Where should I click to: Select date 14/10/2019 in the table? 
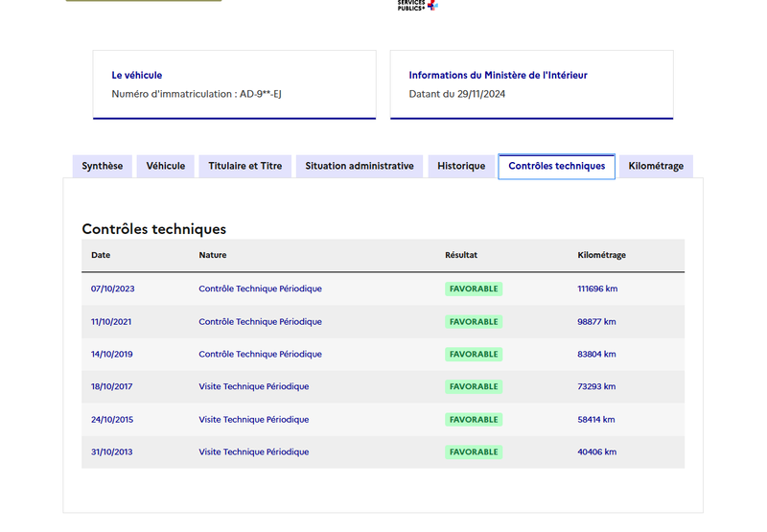click(111, 355)
